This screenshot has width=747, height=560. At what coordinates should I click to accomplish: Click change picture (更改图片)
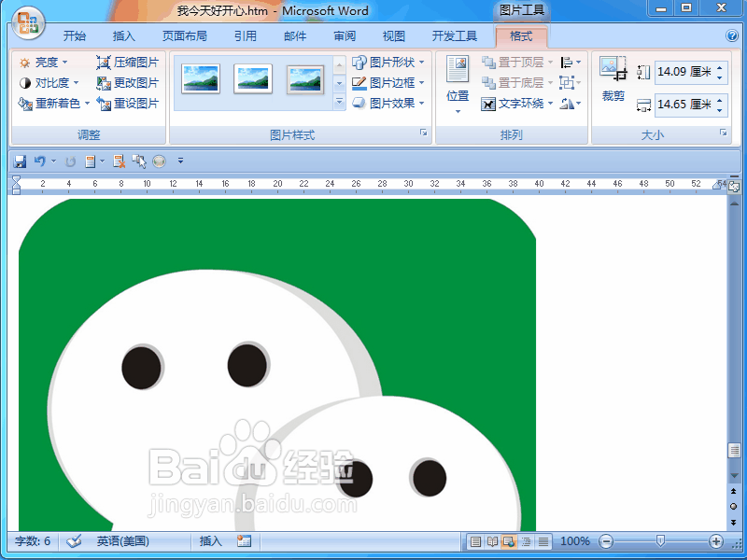point(127,83)
